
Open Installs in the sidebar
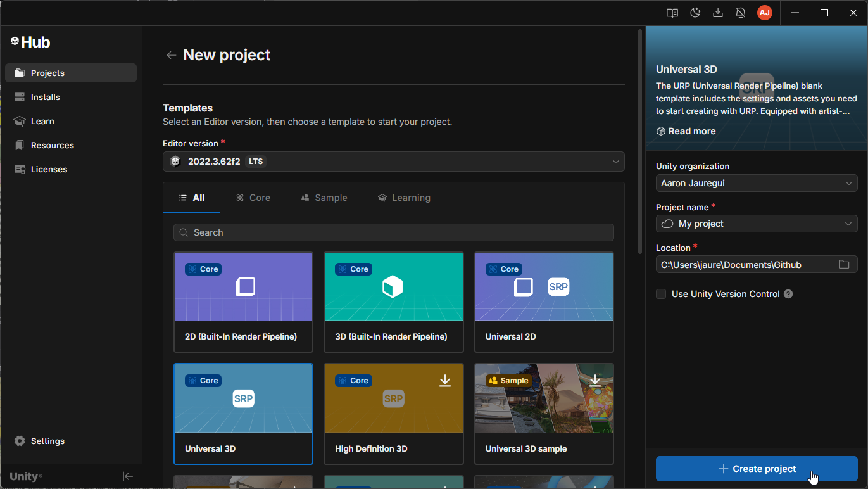pyautogui.click(x=46, y=97)
